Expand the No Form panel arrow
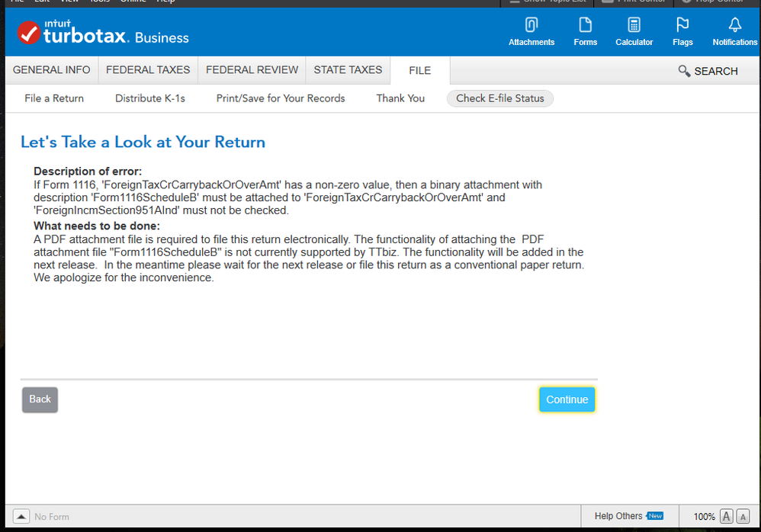Image resolution: width=761 pixels, height=532 pixels. 21,516
